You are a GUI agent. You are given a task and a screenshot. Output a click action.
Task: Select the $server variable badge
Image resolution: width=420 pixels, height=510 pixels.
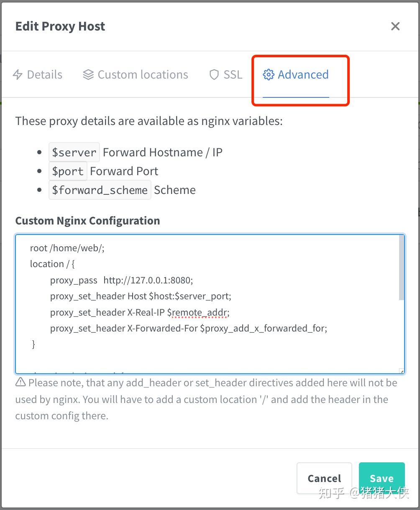pyautogui.click(x=74, y=152)
